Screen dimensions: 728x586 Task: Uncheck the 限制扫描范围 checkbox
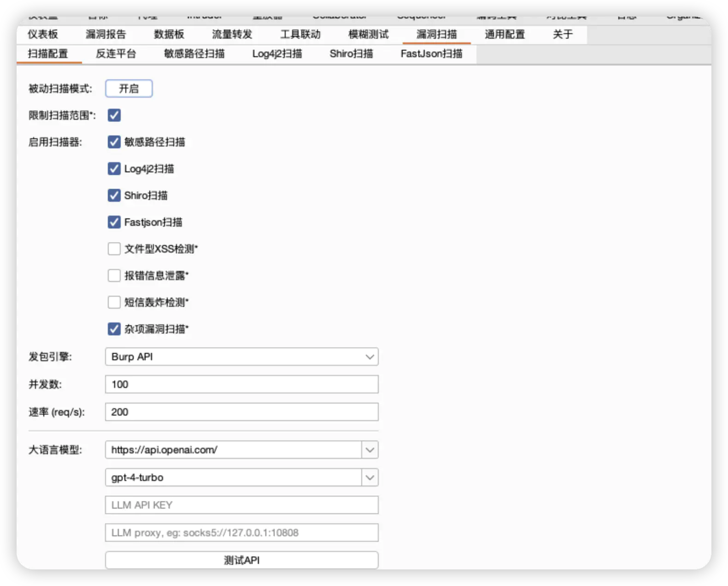click(x=114, y=115)
